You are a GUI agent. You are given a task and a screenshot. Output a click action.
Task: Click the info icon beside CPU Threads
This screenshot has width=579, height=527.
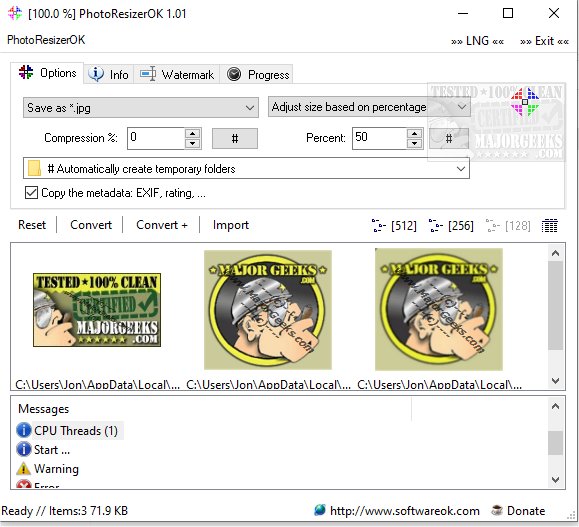coord(24,430)
